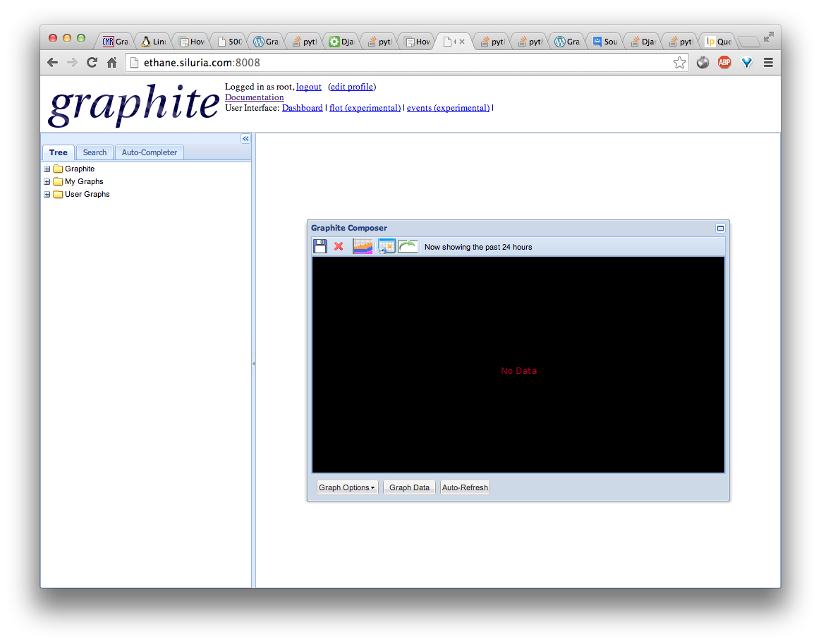This screenshot has width=821, height=644.
Task: Open the My Graphs folder icon
Action: click(x=58, y=181)
